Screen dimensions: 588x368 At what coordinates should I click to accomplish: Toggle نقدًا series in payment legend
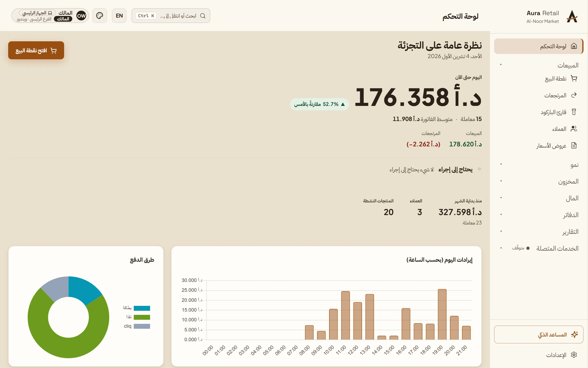138,317
